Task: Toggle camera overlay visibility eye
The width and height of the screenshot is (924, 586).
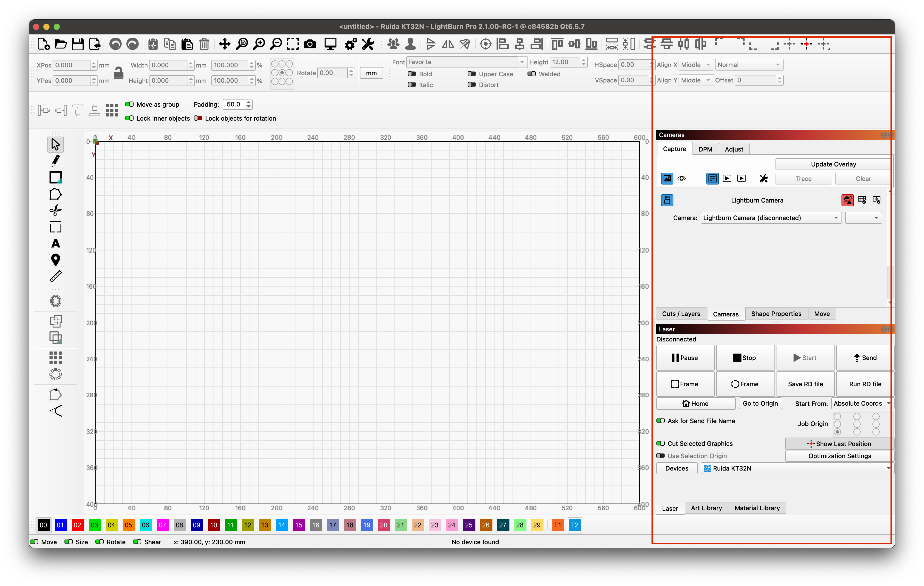Action: click(x=681, y=179)
